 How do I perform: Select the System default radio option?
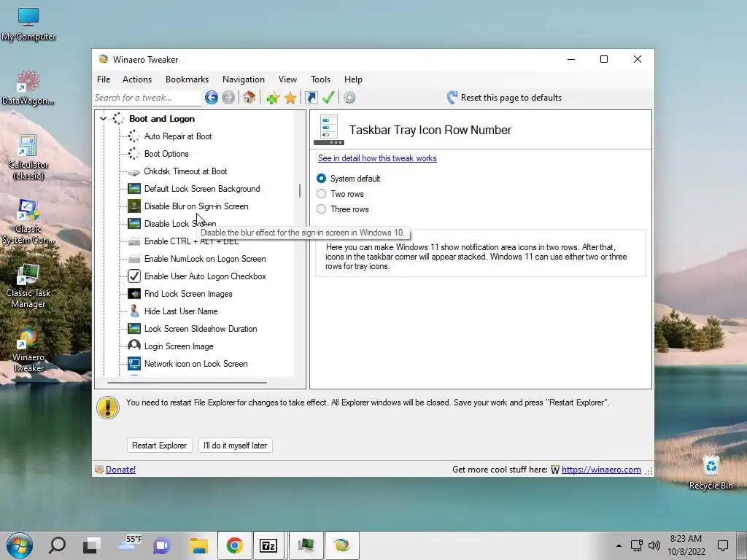click(x=322, y=178)
